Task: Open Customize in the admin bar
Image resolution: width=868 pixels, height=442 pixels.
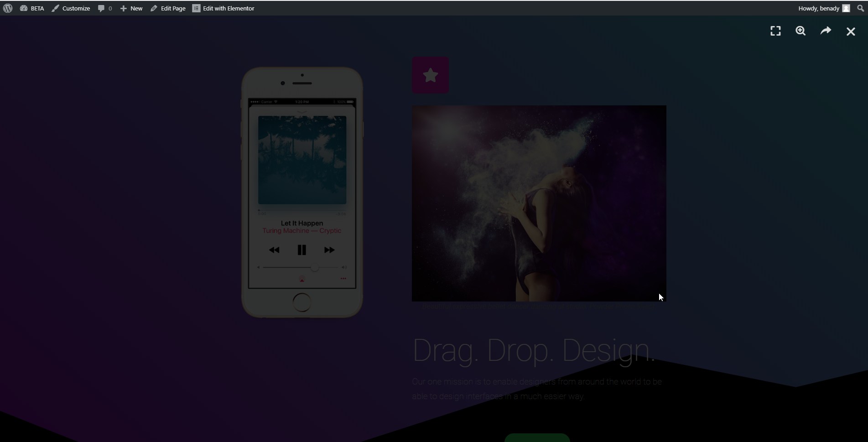Action: (71, 8)
